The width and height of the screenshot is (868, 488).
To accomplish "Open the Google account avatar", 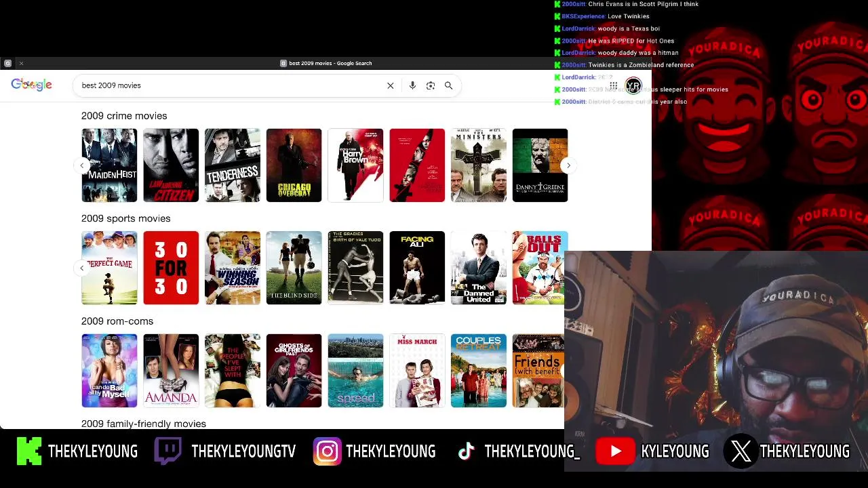I will [633, 85].
